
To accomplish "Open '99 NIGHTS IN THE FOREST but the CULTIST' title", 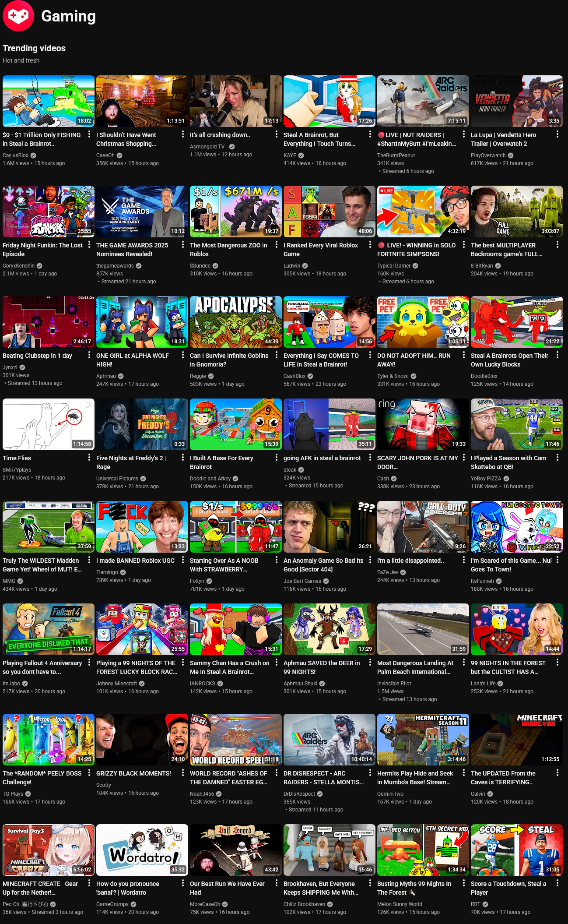I will (508, 667).
